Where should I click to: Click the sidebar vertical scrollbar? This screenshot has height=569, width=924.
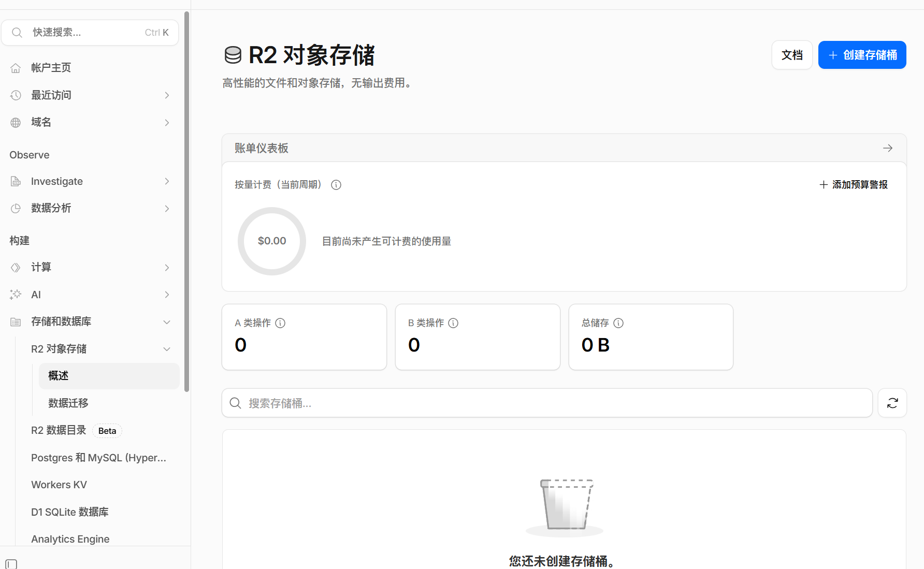pos(186,202)
